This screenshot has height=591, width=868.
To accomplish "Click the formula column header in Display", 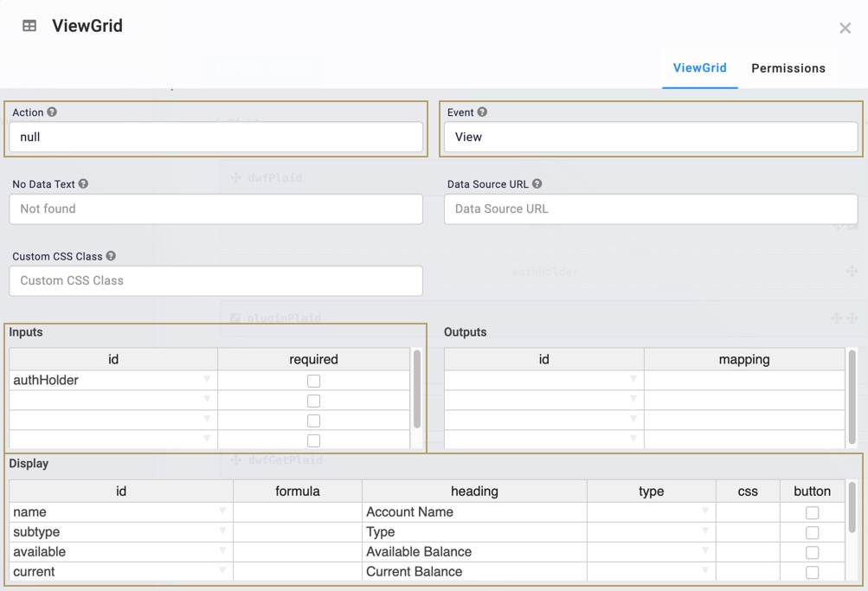I will 298,491.
